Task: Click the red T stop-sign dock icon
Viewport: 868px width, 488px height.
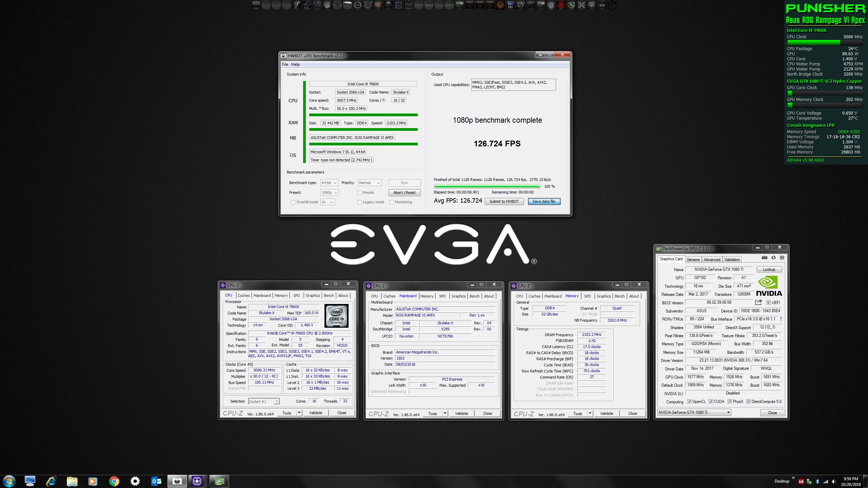Action: click(x=561, y=5)
